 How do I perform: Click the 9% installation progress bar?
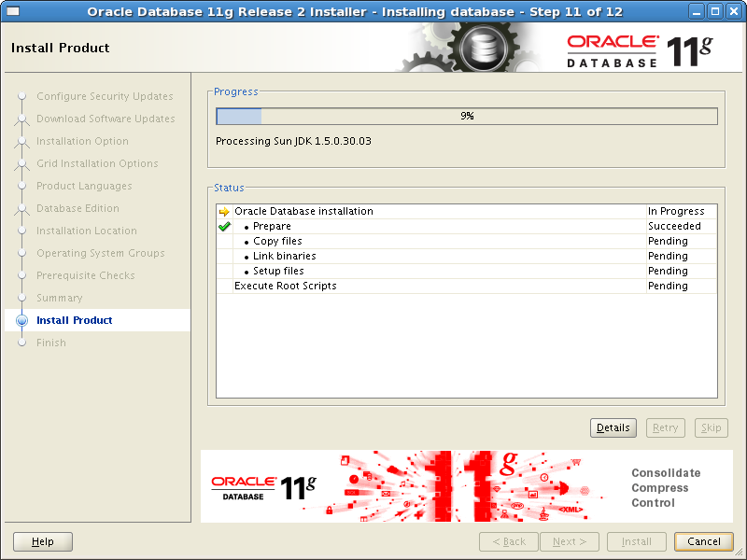pos(467,116)
